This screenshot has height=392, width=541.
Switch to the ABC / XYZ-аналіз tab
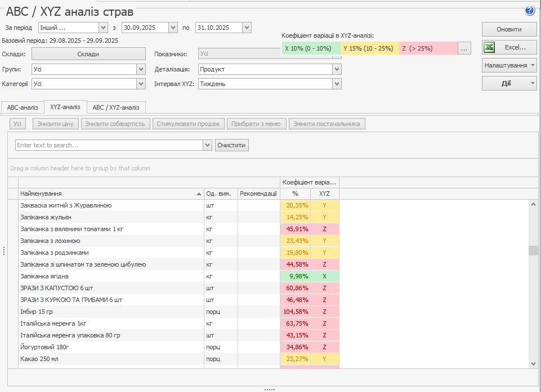(116, 107)
